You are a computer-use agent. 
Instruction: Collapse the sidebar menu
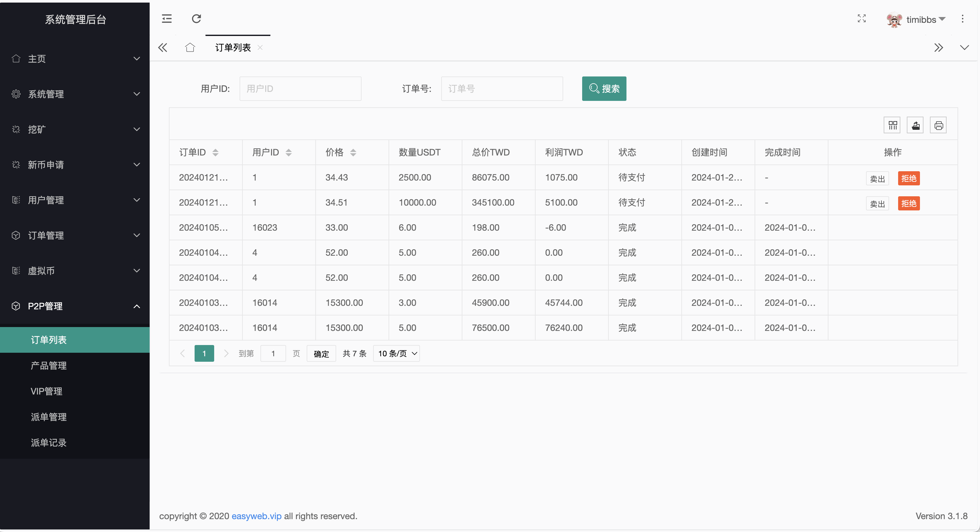point(166,19)
